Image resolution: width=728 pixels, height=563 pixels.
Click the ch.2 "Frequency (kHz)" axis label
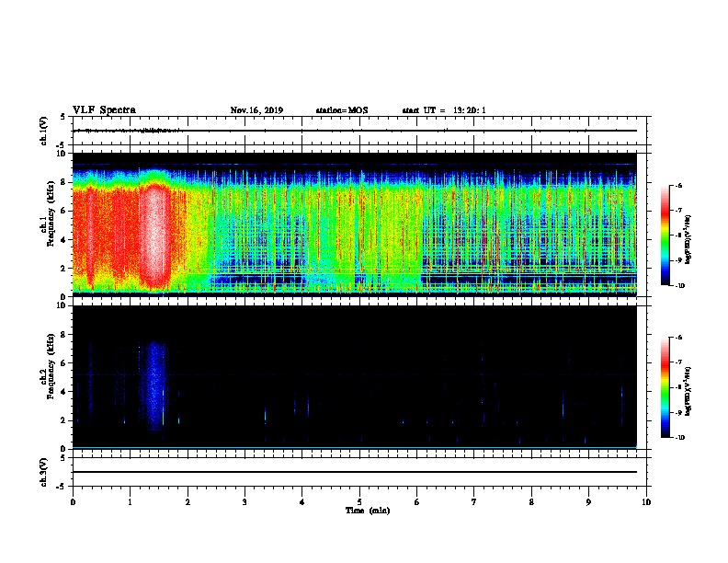(51, 366)
